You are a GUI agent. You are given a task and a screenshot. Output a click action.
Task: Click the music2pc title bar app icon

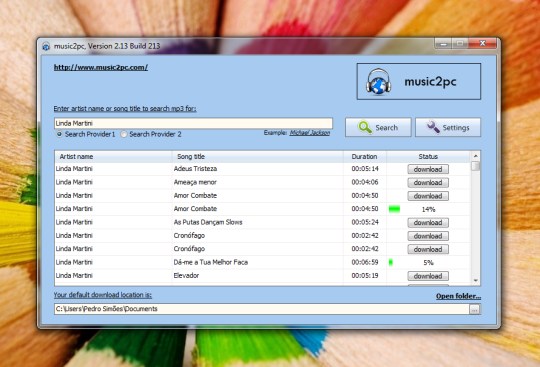coord(46,46)
